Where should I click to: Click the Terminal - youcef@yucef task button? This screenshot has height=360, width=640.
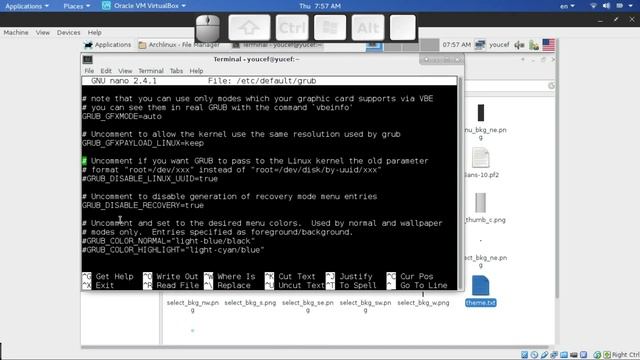point(278,45)
